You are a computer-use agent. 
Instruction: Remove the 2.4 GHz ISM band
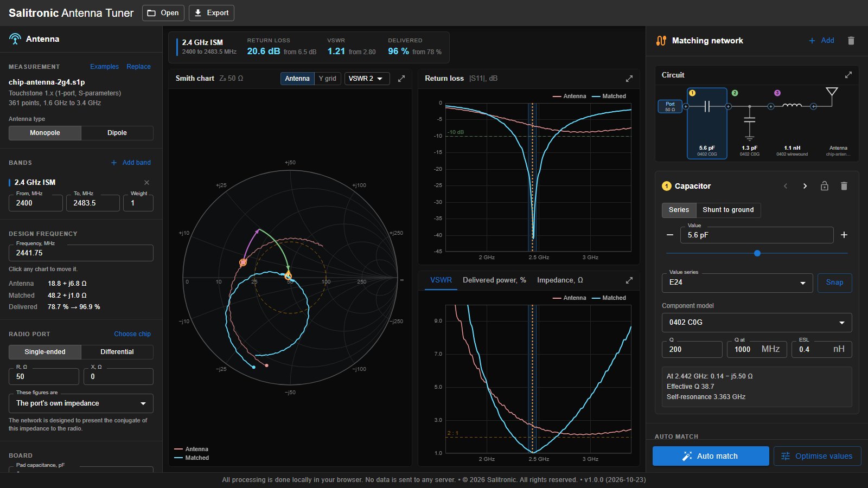click(146, 183)
